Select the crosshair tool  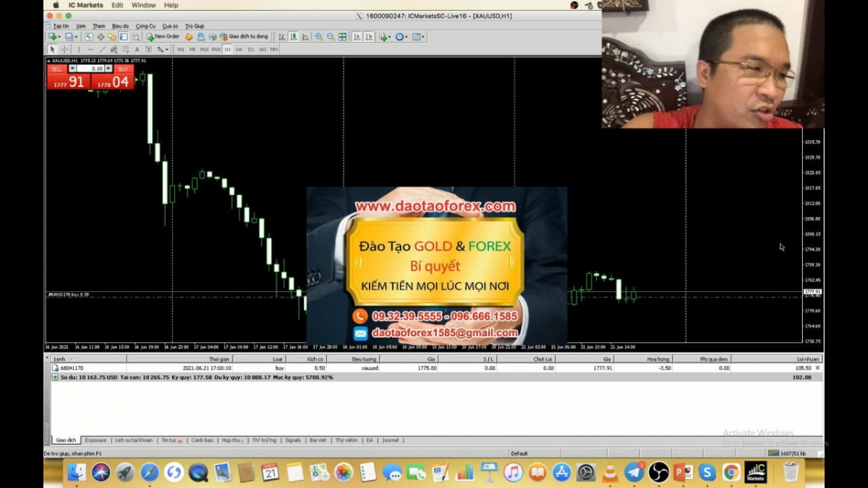64,49
